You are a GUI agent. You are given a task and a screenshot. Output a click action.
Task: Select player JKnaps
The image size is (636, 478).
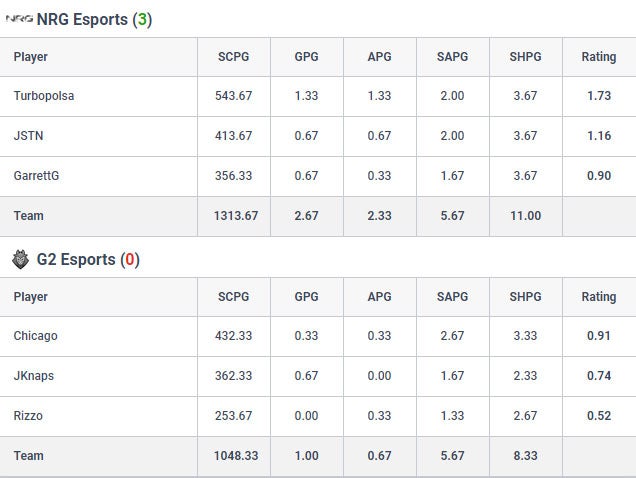tap(34, 376)
